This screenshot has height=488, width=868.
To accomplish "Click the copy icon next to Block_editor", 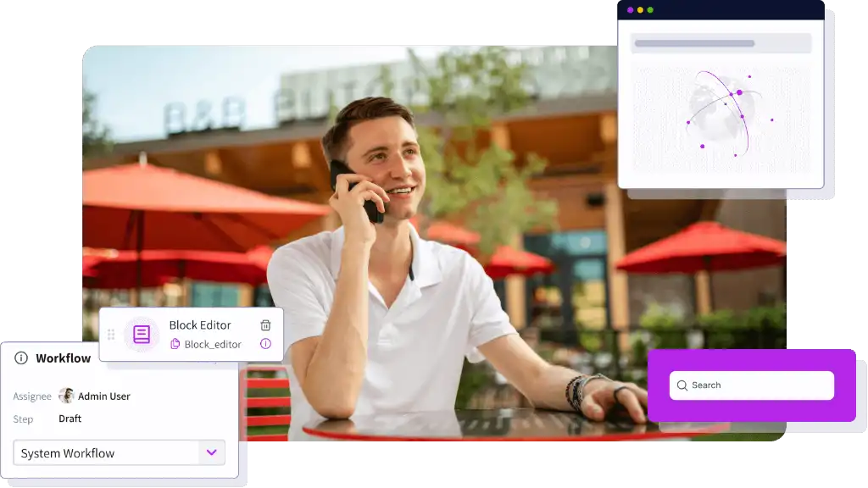I will (x=175, y=344).
